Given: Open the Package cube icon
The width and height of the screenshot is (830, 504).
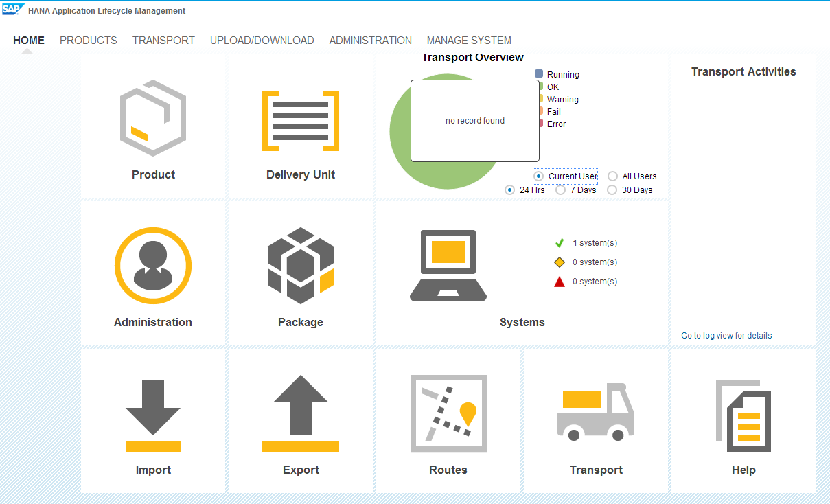Looking at the screenshot, I should tap(301, 266).
